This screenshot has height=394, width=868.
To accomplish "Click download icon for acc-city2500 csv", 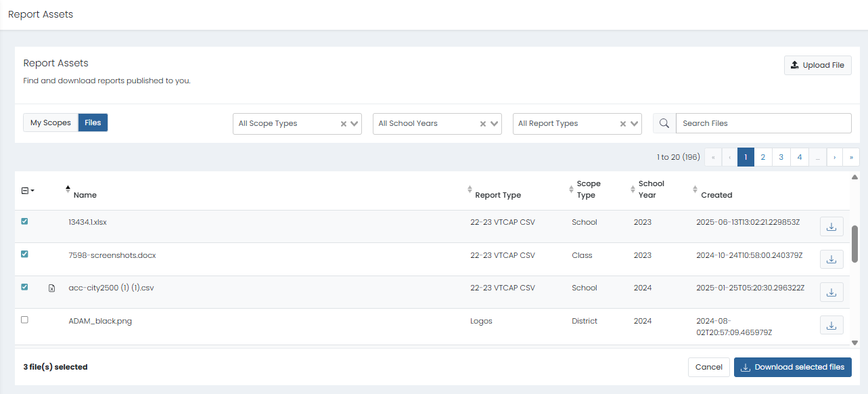I will (831, 292).
